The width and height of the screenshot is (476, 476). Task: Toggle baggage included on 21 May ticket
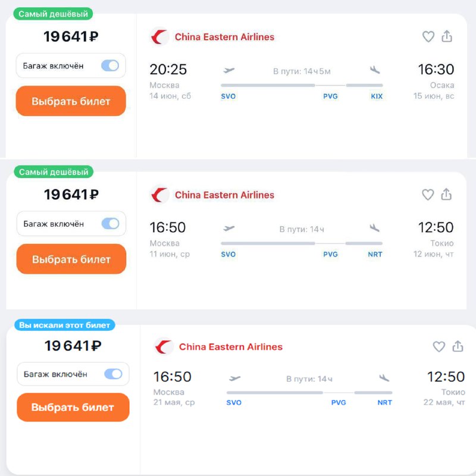pyautogui.click(x=113, y=374)
